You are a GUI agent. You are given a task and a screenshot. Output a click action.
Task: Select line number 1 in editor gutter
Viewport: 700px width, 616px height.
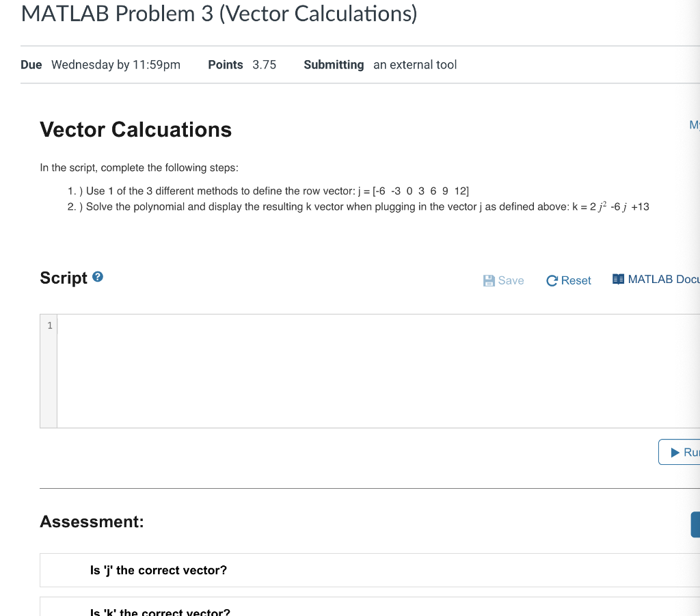49,325
